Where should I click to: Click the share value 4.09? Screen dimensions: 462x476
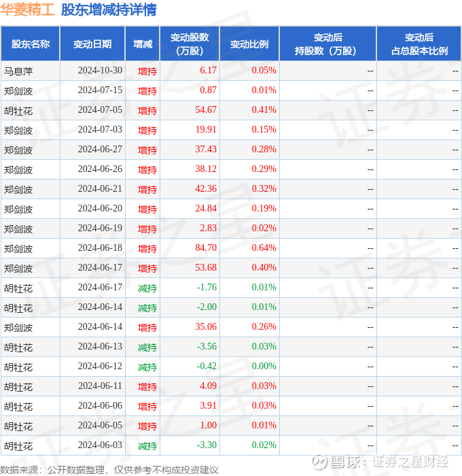click(x=208, y=386)
